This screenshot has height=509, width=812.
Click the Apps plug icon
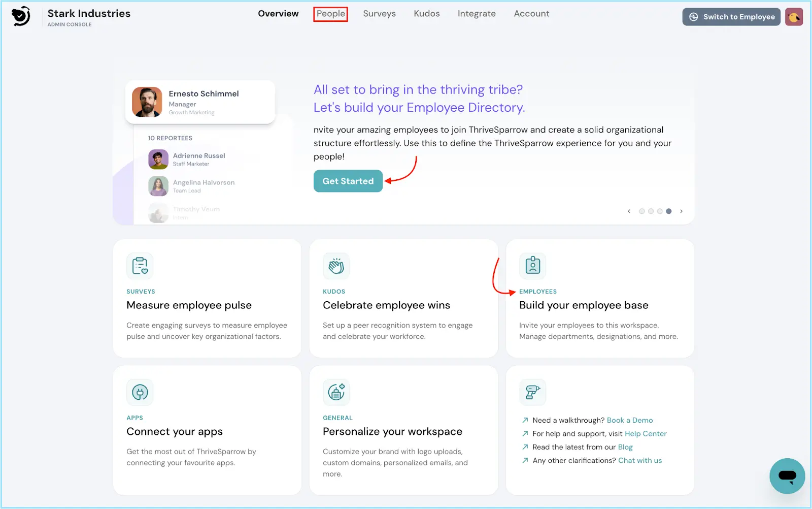[140, 392]
